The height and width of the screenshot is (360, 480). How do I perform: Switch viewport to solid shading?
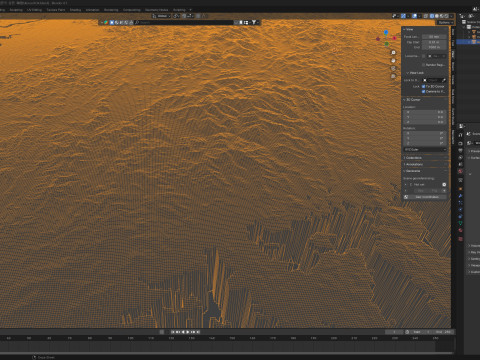point(437,16)
